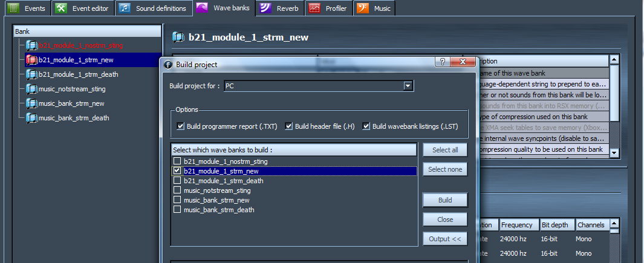644x263 pixels.
Task: Click the Event editor tools icon
Action: pyautogui.click(x=60, y=8)
